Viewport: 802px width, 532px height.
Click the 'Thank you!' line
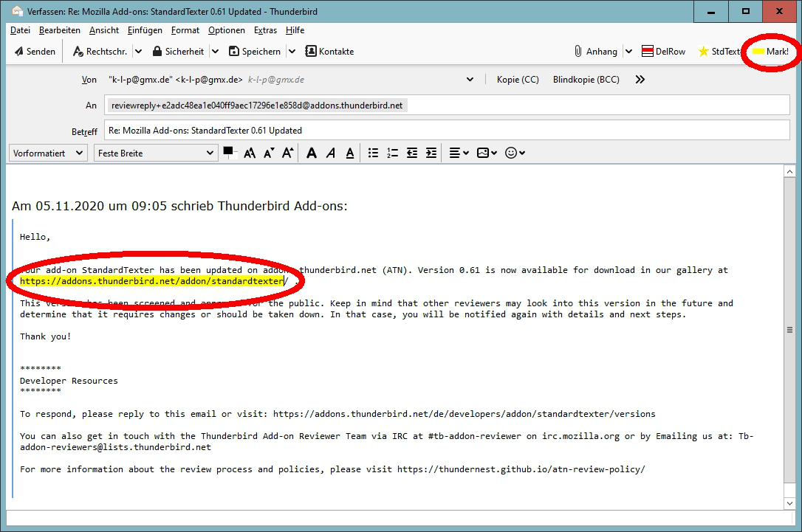[x=46, y=336]
